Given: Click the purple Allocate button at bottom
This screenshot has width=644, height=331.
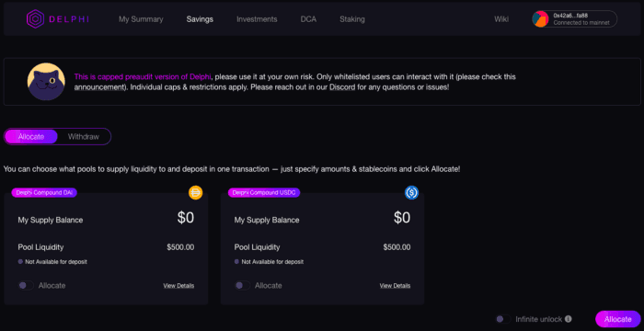Looking at the screenshot, I should 618,319.
